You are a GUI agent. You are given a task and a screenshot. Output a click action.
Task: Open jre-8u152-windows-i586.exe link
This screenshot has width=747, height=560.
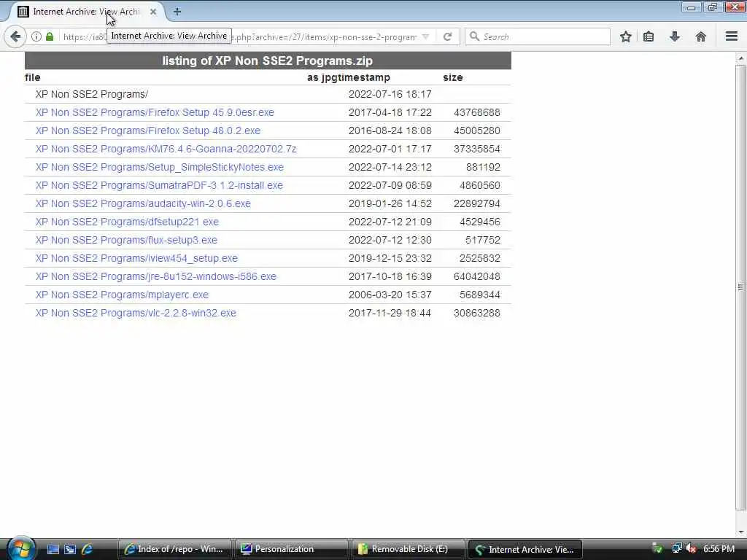tap(156, 276)
